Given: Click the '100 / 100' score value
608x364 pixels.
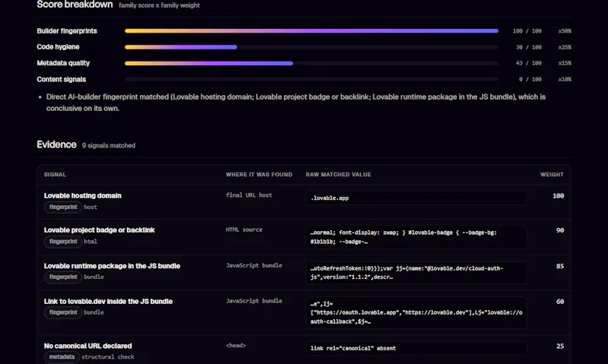Looking at the screenshot, I should click(x=527, y=31).
